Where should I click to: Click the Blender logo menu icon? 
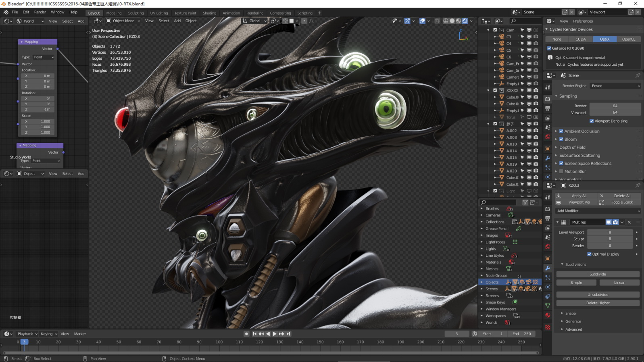pyautogui.click(x=6, y=12)
